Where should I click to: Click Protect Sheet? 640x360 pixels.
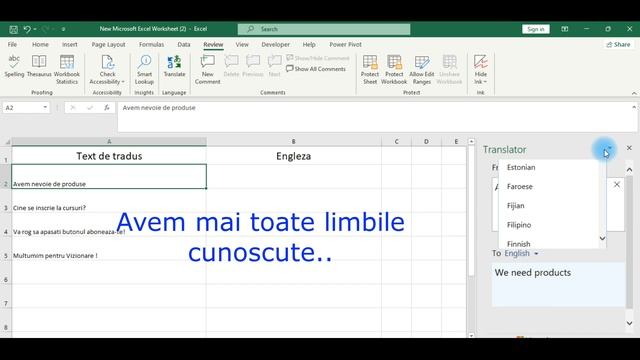[370, 69]
